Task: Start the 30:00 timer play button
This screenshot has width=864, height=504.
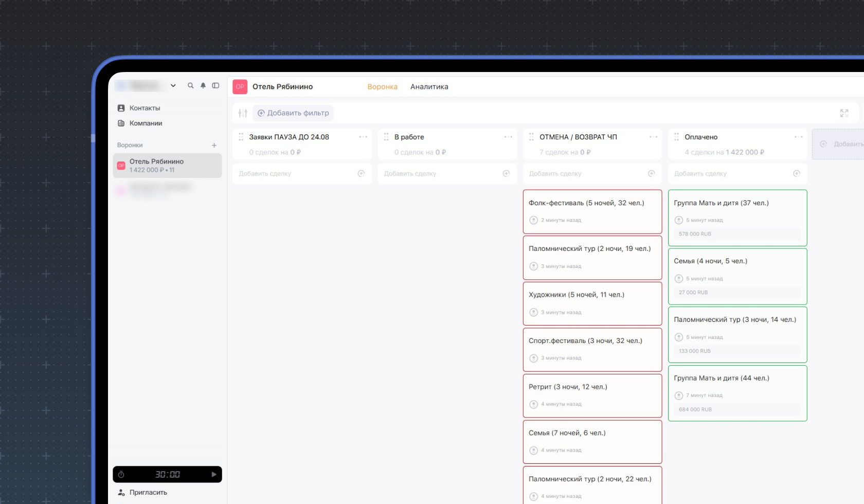Action: (214, 475)
